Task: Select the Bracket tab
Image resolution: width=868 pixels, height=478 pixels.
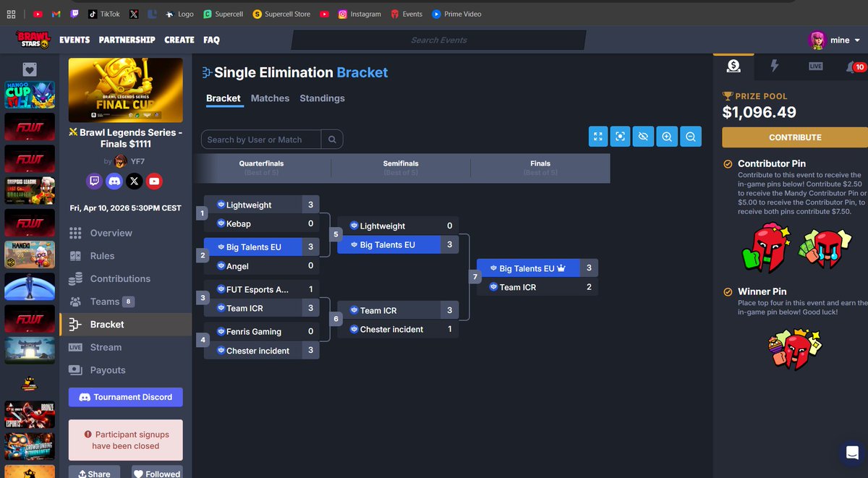Action: coord(223,98)
